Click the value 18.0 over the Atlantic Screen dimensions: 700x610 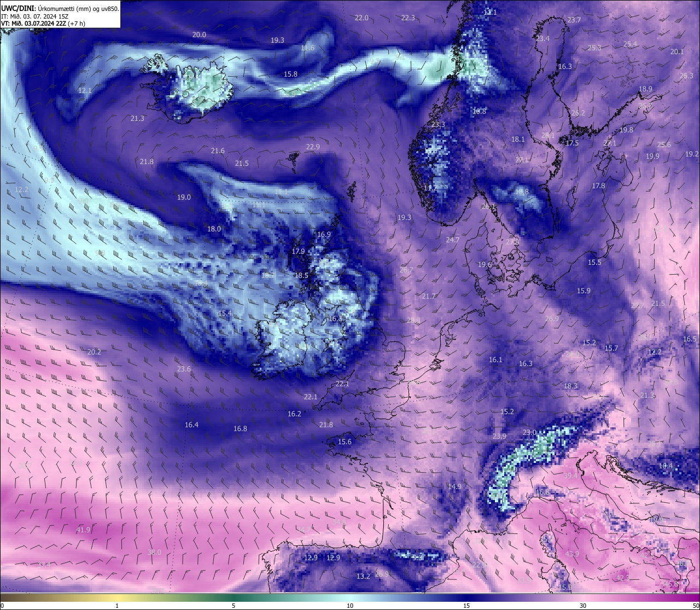214,229
